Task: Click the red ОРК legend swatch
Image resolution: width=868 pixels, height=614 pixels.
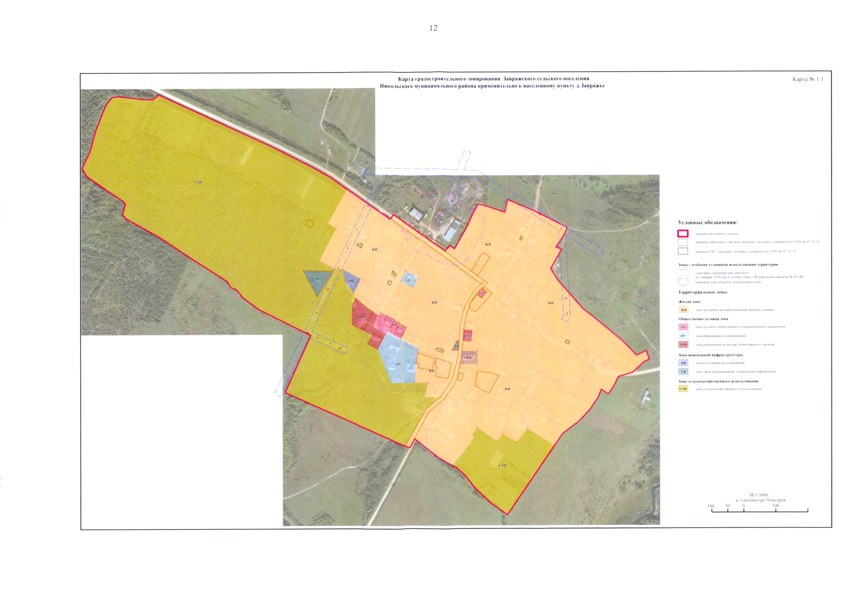Action: pyautogui.click(x=683, y=344)
